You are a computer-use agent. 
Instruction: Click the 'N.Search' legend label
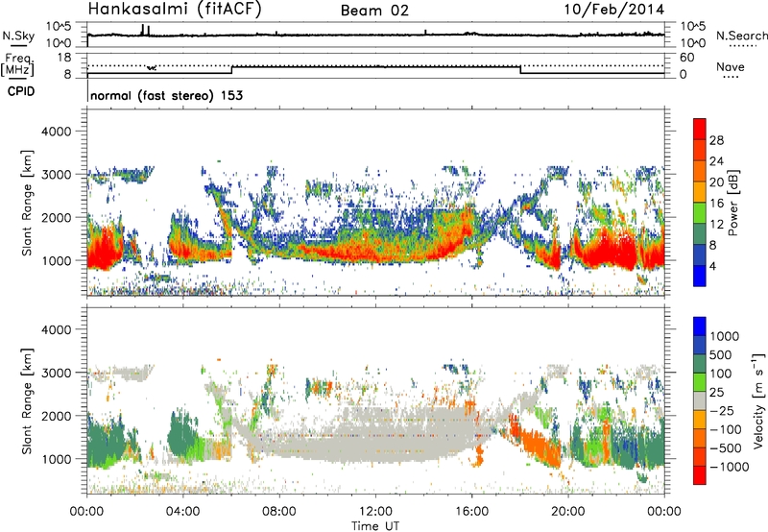tap(741, 36)
